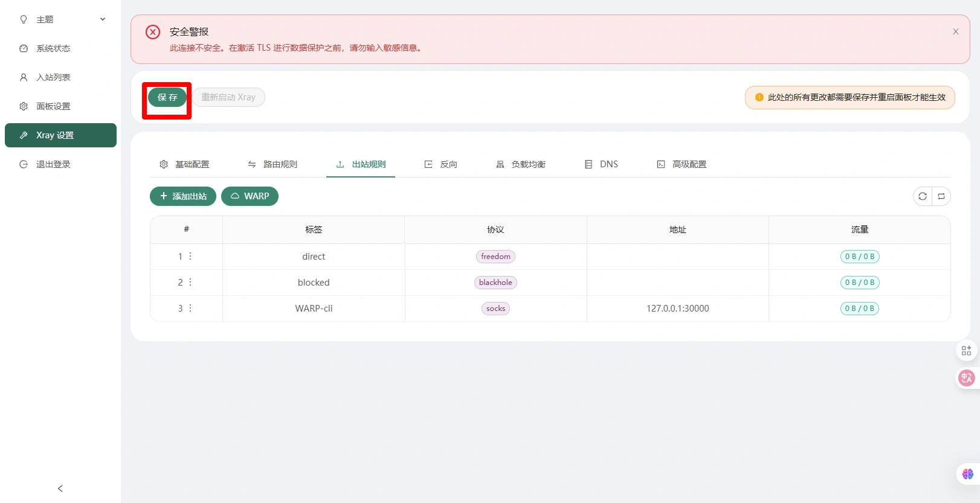The image size is (980, 503).
Task: Click the reset traffic icon button
Action: 941,196
